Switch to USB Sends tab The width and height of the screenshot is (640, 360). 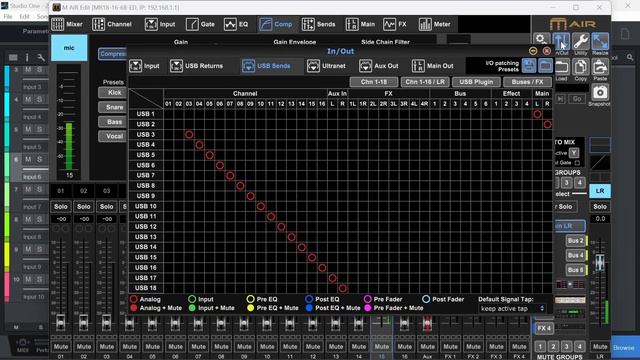[x=266, y=66]
